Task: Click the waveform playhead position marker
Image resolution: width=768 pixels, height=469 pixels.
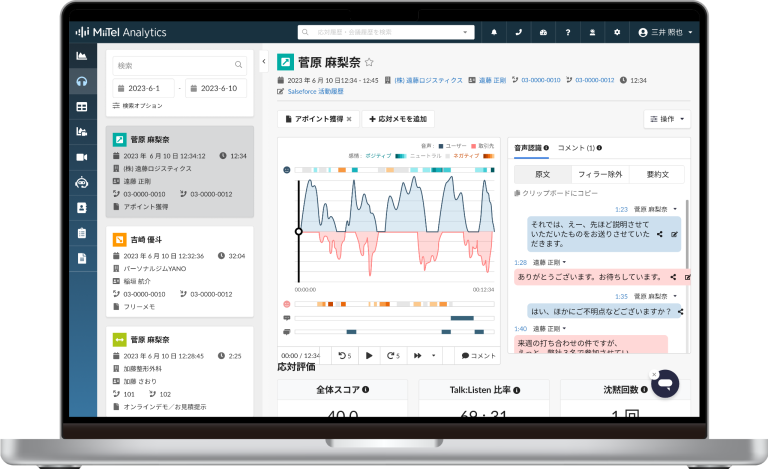Action: pos(298,232)
